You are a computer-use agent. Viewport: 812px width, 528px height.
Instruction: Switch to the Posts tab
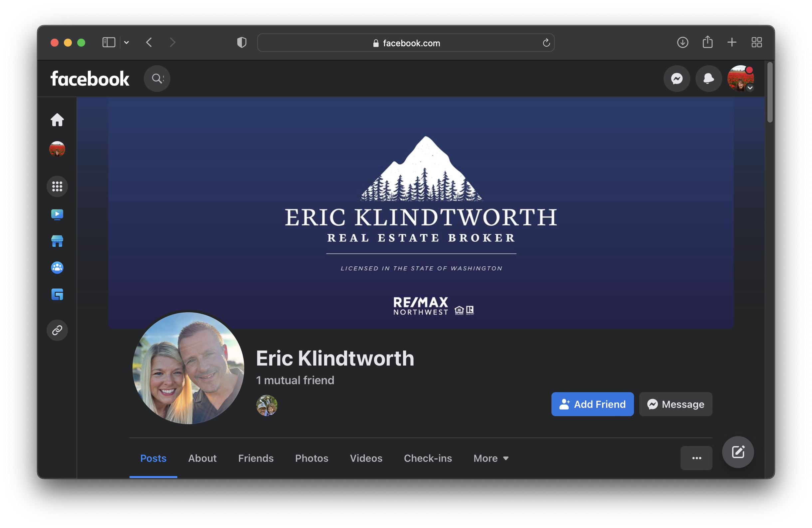tap(153, 458)
